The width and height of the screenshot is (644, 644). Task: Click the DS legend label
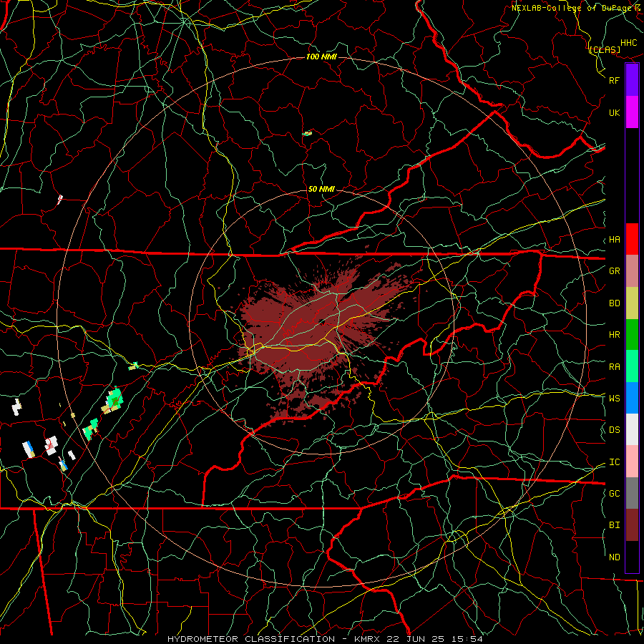(x=614, y=430)
